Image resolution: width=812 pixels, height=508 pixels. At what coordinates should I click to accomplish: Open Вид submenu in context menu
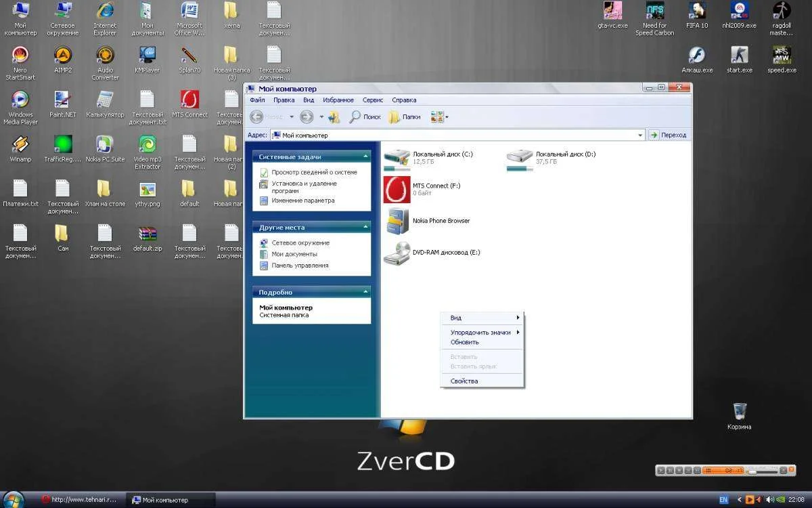click(x=482, y=318)
